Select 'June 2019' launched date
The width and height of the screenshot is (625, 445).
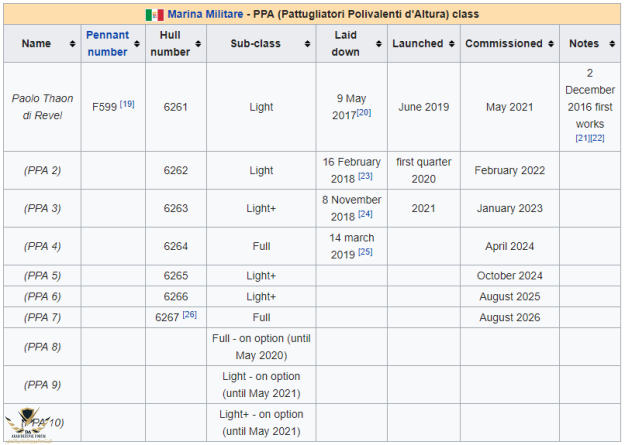coord(424,107)
